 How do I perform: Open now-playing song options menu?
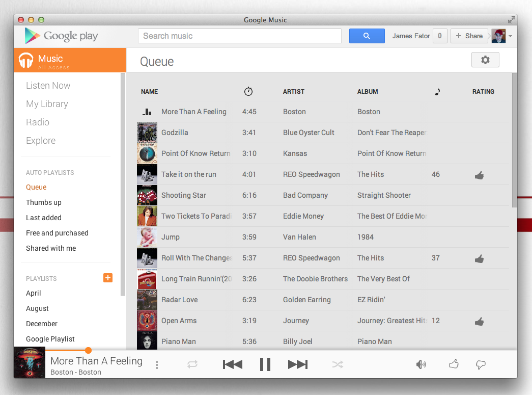pos(156,365)
